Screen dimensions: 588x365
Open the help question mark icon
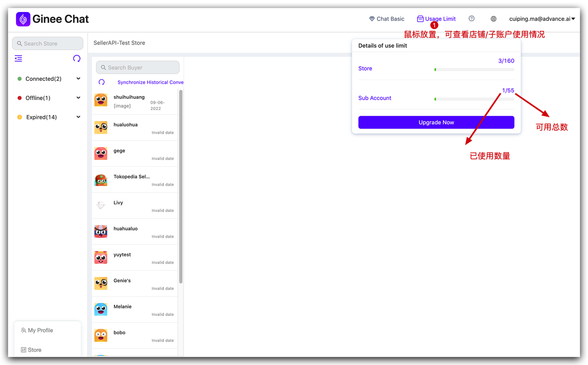tap(471, 18)
